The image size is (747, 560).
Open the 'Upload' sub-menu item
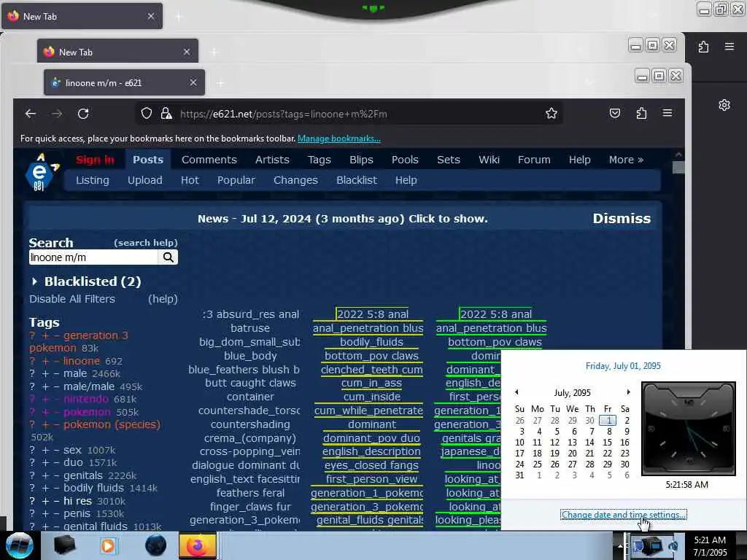[x=145, y=181]
